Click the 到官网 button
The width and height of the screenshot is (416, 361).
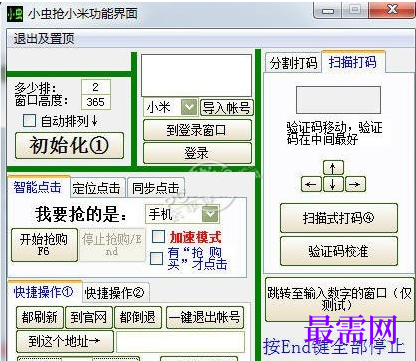tap(88, 317)
